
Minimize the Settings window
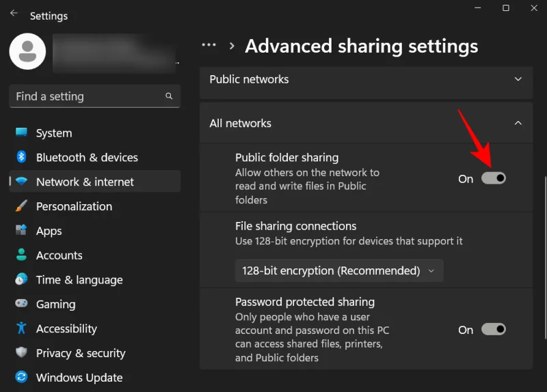pos(478,8)
